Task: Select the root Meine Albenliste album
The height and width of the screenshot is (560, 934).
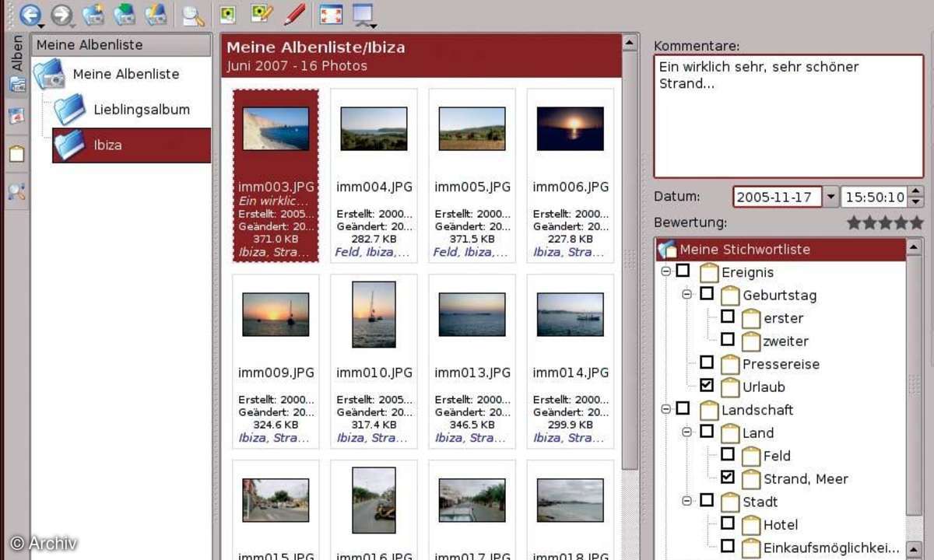Action: point(125,75)
